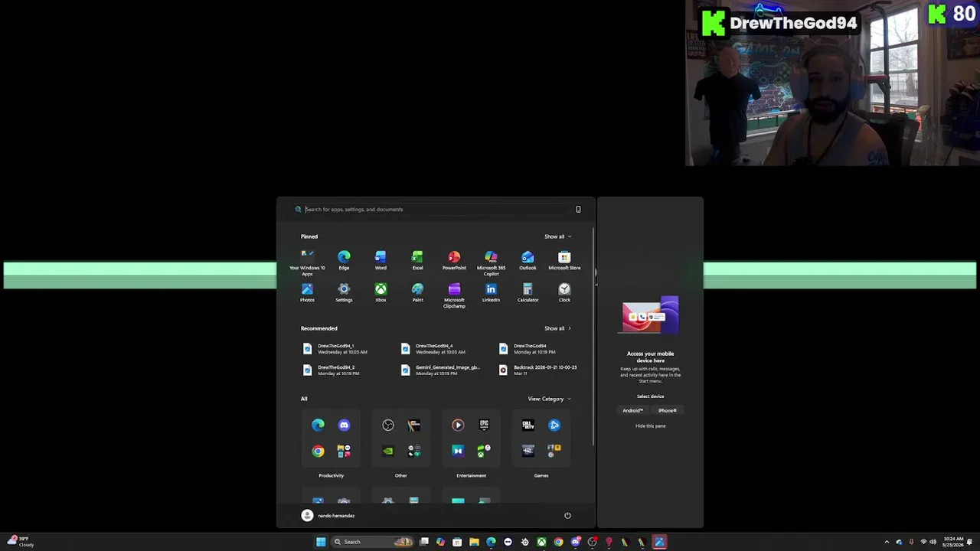Image resolution: width=980 pixels, height=551 pixels.
Task: Open the weather widget on taskbar
Action: click(19, 542)
